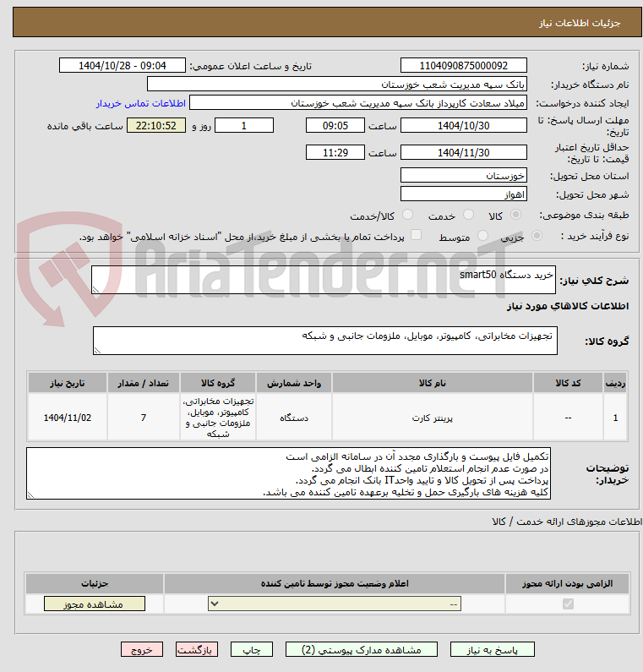
Task: Click the 'الزامی بودن ارائه مجوز' header
Action: (x=567, y=583)
